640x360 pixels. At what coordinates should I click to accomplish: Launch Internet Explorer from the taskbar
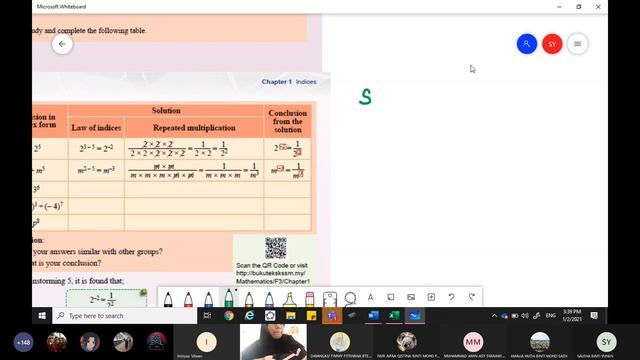(249, 316)
